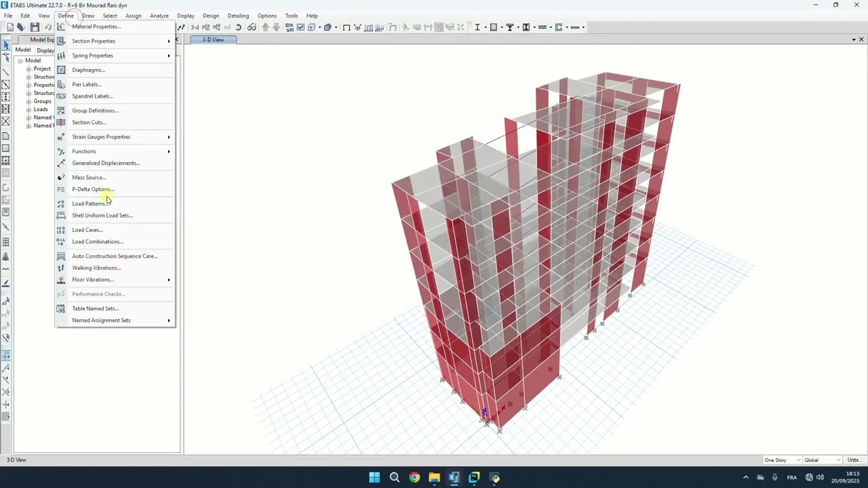868x488 pixels.
Task: Open the Analyze menu
Action: click(x=159, y=16)
